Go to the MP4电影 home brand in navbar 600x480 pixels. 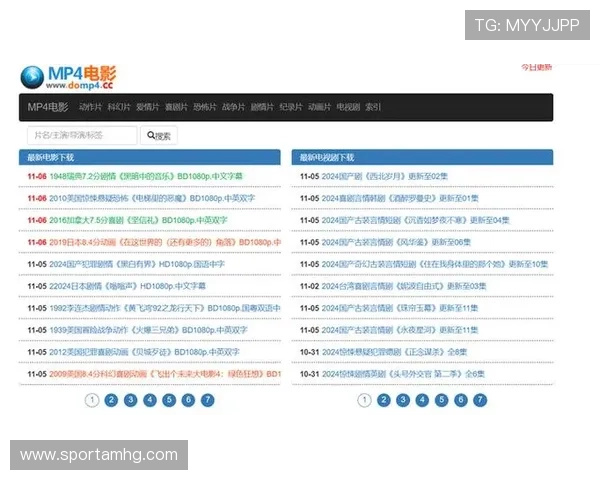[48, 107]
